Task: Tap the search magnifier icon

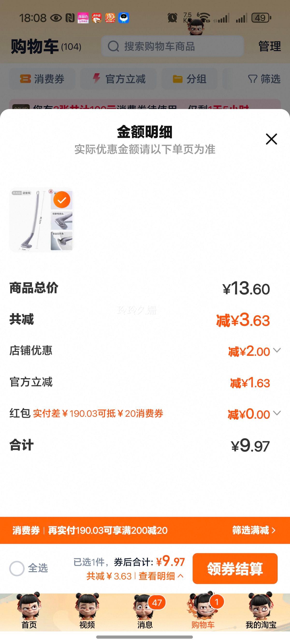Action: point(114,46)
